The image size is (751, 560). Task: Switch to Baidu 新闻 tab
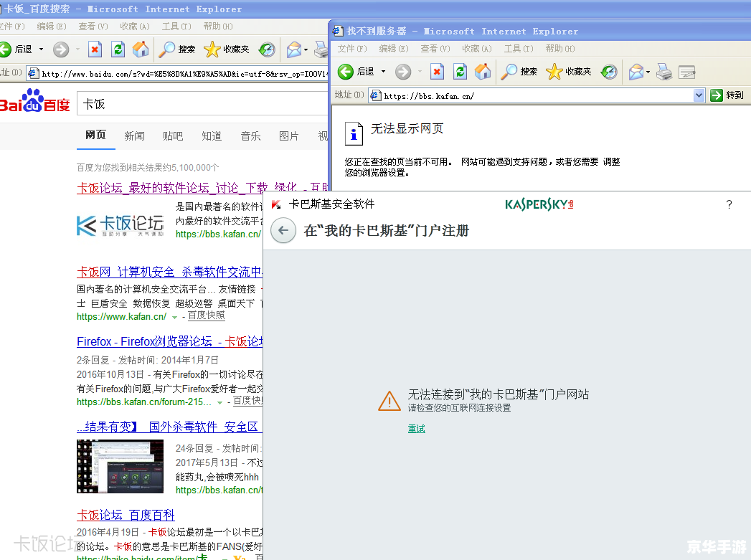[135, 136]
